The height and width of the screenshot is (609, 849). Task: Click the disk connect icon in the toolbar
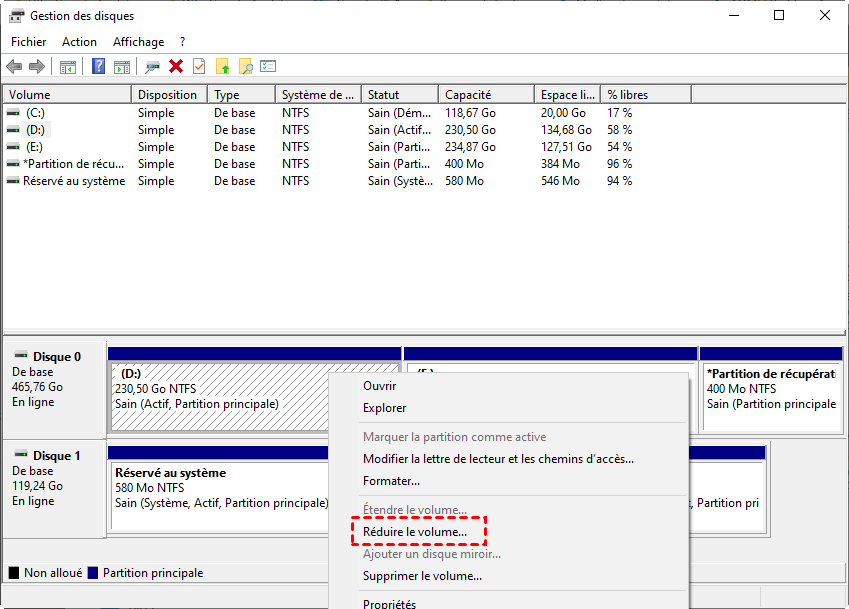[152, 66]
